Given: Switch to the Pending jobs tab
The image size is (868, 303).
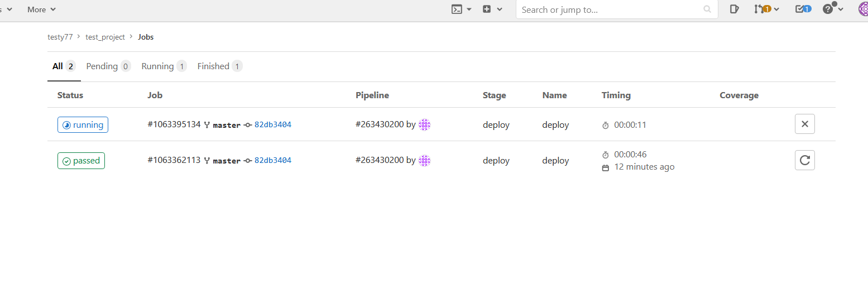Looking at the screenshot, I should [x=108, y=66].
